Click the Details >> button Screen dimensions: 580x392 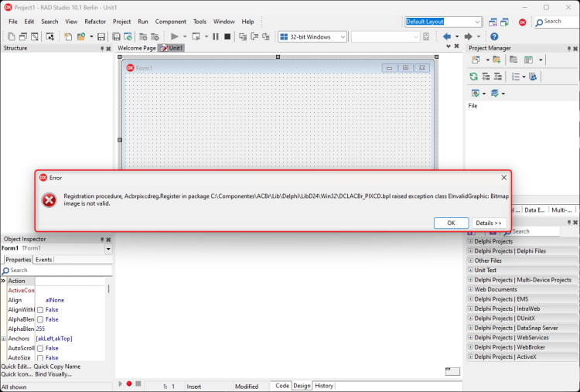pos(489,223)
